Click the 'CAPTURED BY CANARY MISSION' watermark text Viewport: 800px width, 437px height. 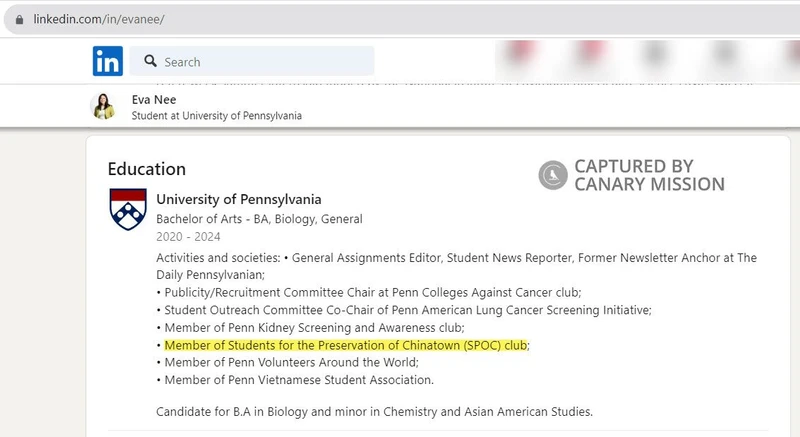pos(648,175)
